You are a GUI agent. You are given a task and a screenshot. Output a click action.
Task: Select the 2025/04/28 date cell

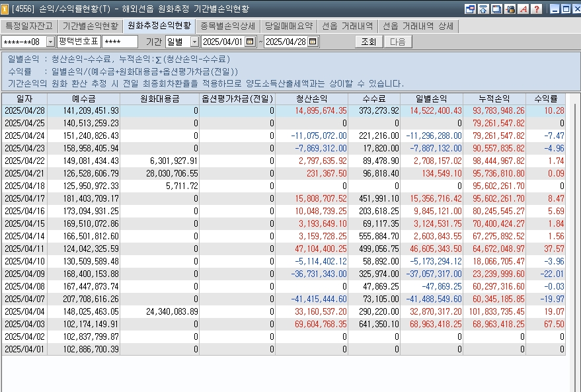tap(25, 111)
